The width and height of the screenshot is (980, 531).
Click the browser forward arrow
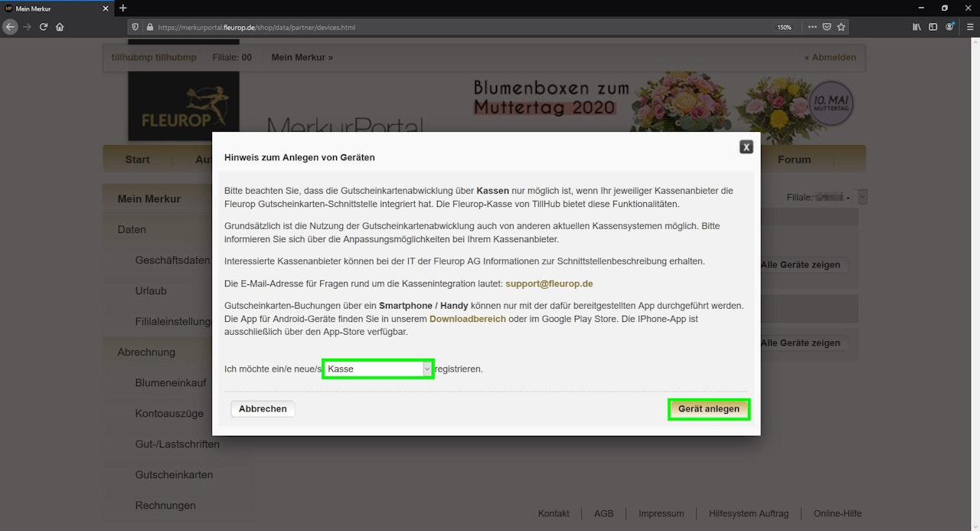coord(28,27)
